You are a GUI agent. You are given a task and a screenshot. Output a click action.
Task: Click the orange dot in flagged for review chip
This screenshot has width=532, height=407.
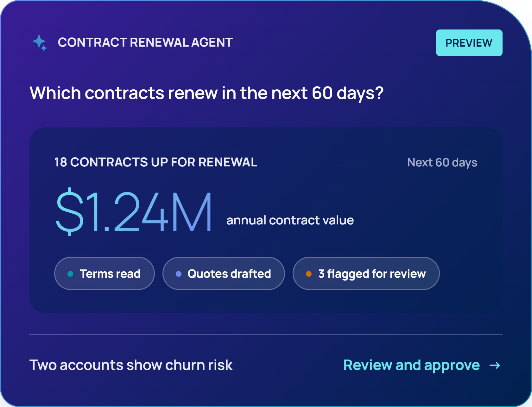309,274
